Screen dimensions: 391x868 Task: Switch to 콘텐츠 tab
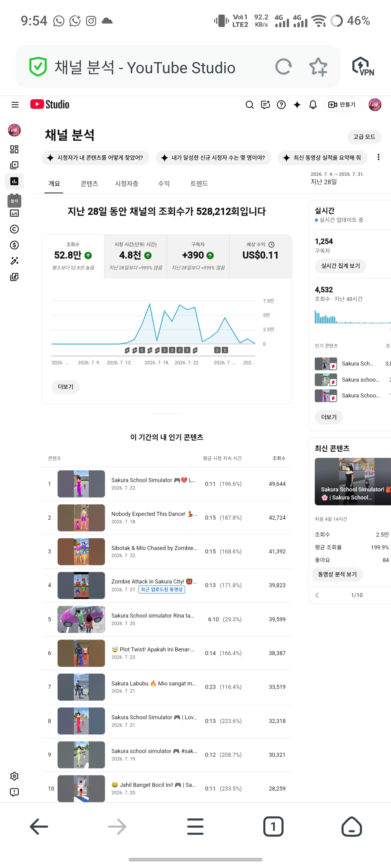(89, 184)
